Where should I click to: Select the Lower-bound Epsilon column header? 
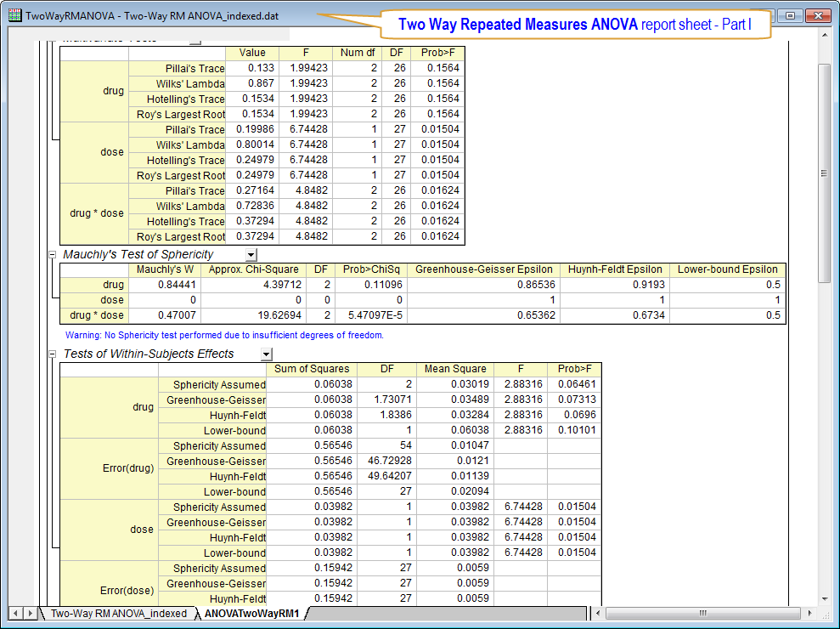click(x=728, y=269)
